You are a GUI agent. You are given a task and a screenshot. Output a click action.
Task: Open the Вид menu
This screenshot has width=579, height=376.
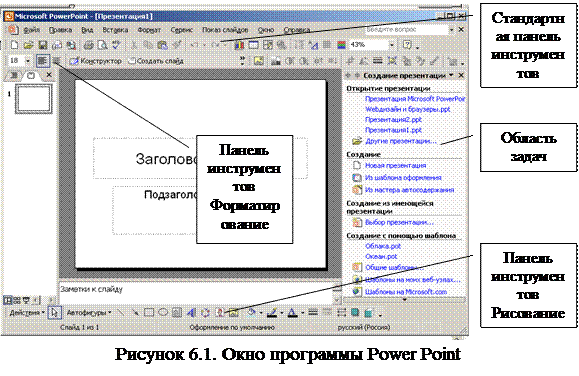pos(87,30)
